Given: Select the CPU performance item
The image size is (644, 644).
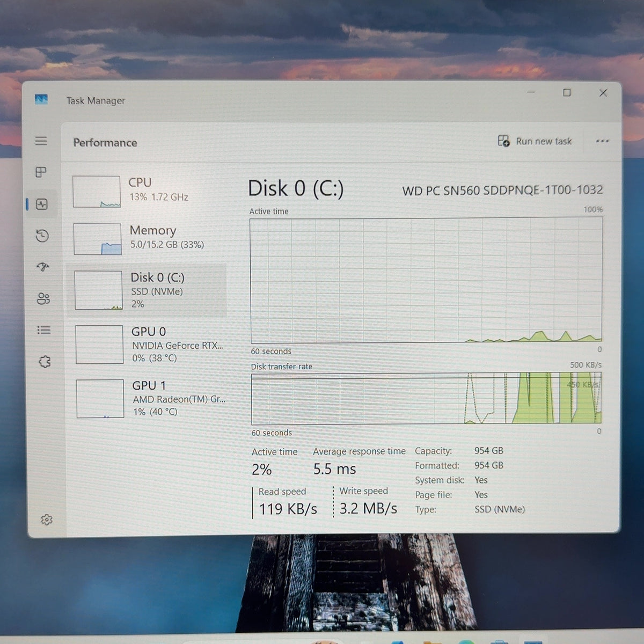Looking at the screenshot, I should pos(148,191).
